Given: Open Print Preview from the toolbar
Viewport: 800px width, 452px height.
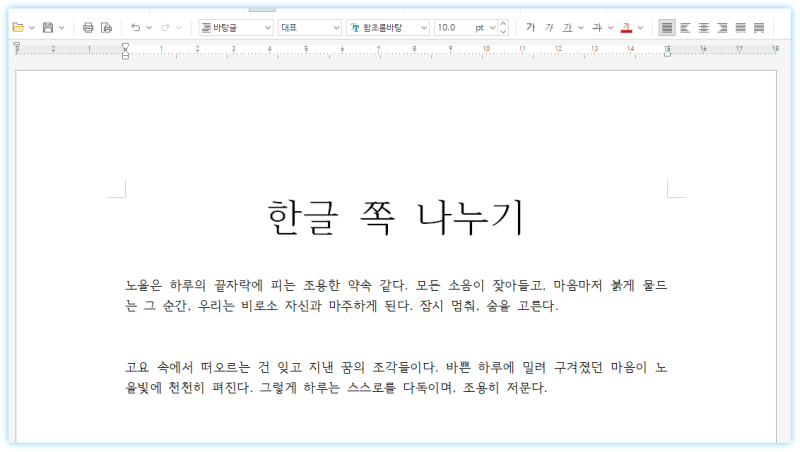Looking at the screenshot, I should 106,27.
